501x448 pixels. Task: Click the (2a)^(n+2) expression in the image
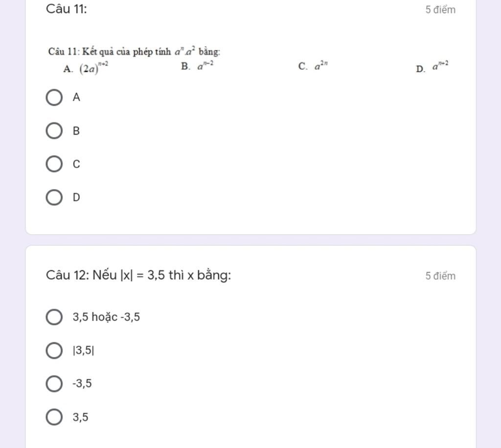click(x=93, y=68)
